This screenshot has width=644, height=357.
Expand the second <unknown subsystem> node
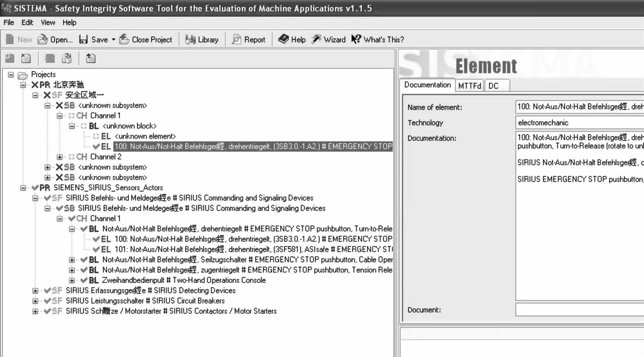(x=48, y=168)
